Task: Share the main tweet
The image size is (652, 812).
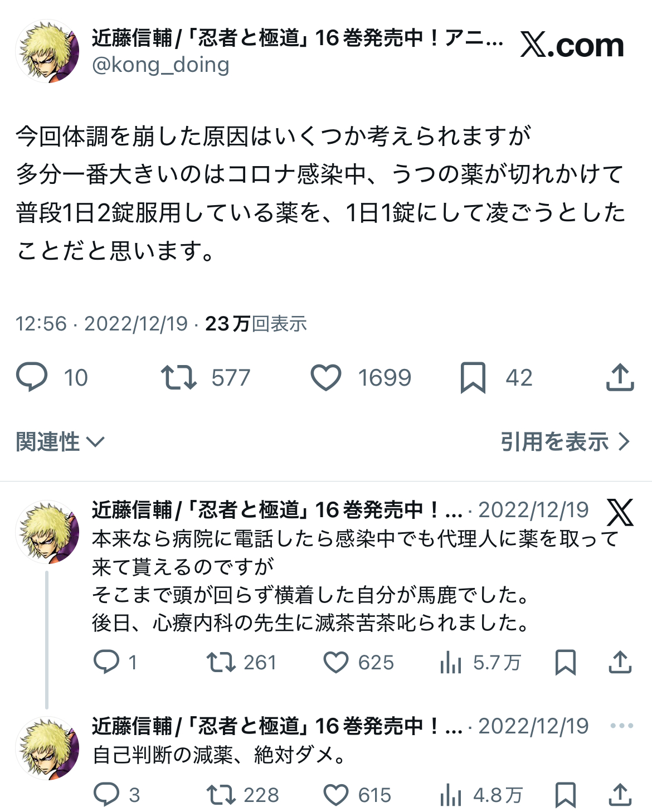Action: pos(620,377)
